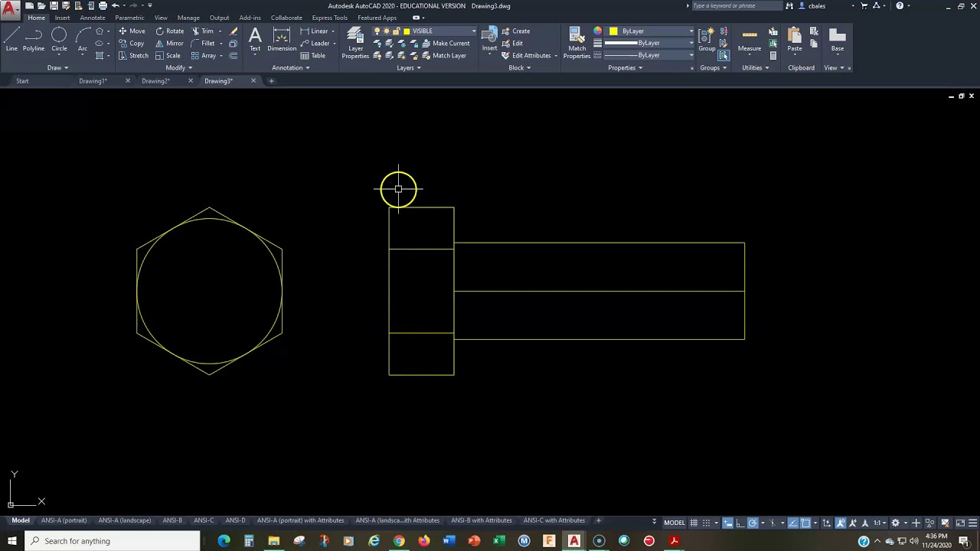Activate the Scale command
This screenshot has height=551, width=980.
[x=168, y=56]
